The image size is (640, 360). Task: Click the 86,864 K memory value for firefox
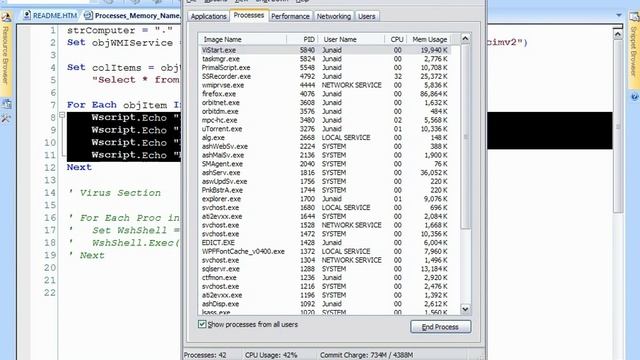[x=433, y=94]
